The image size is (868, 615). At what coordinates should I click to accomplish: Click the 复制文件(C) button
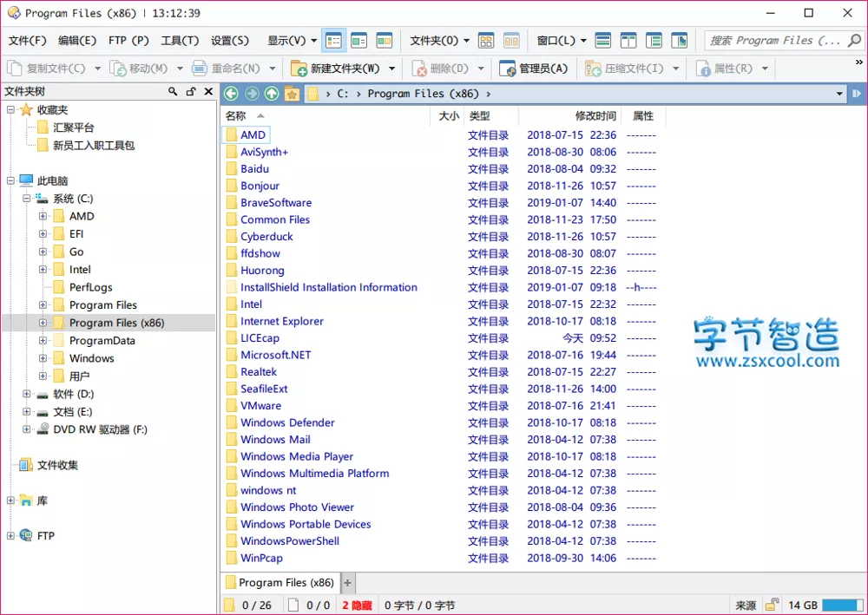point(47,69)
